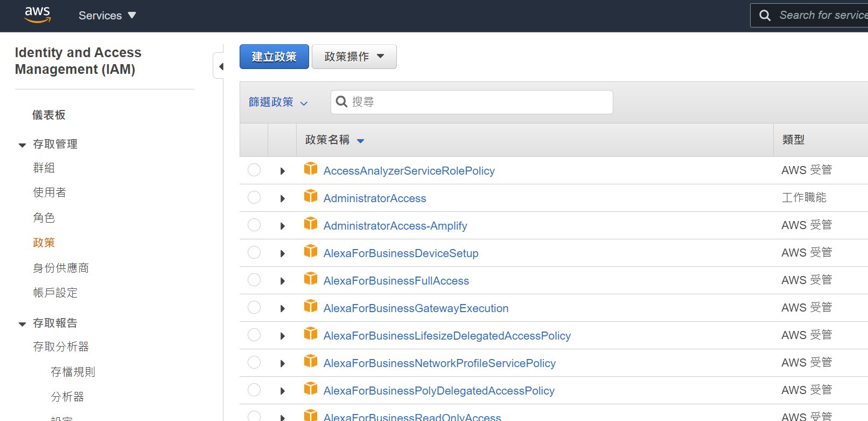Open the AlexaForBusinessLifesizeDelegatedAccessPolicy link

(x=447, y=336)
